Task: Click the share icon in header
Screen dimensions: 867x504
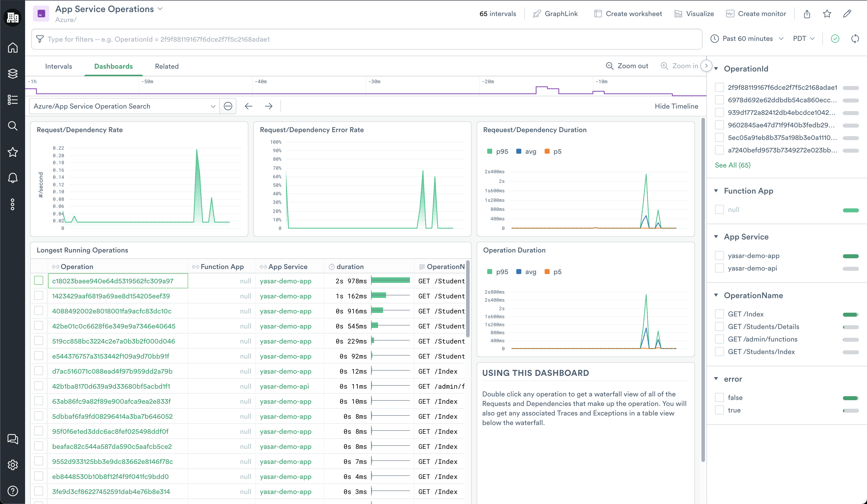Action: [807, 14]
